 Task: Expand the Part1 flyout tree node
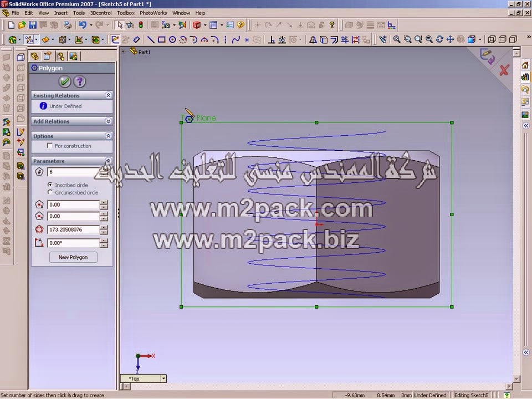(124, 52)
